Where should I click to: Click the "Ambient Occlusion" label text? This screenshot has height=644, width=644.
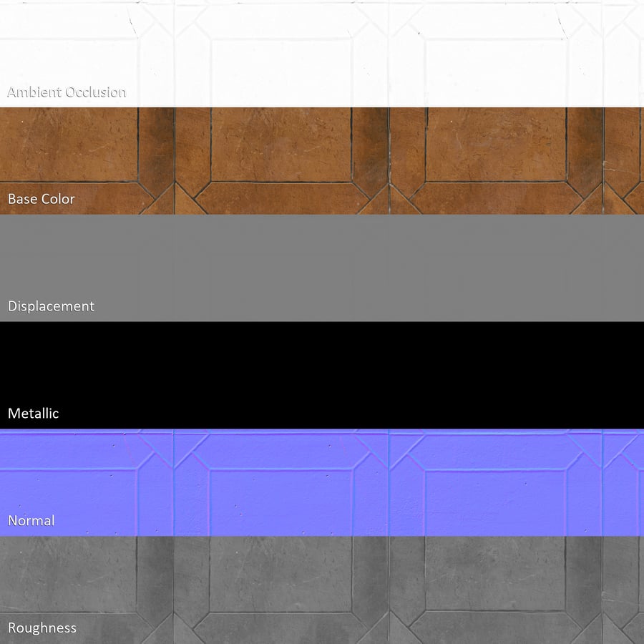pos(67,92)
